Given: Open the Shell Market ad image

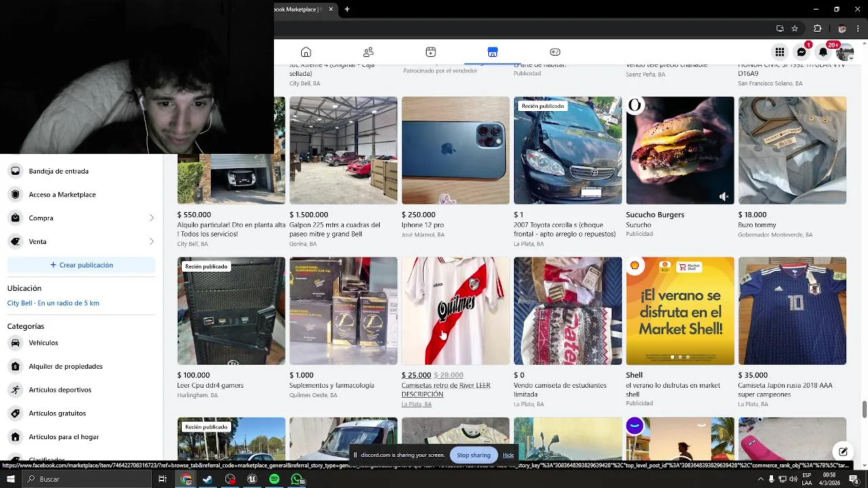Looking at the screenshot, I should [679, 311].
